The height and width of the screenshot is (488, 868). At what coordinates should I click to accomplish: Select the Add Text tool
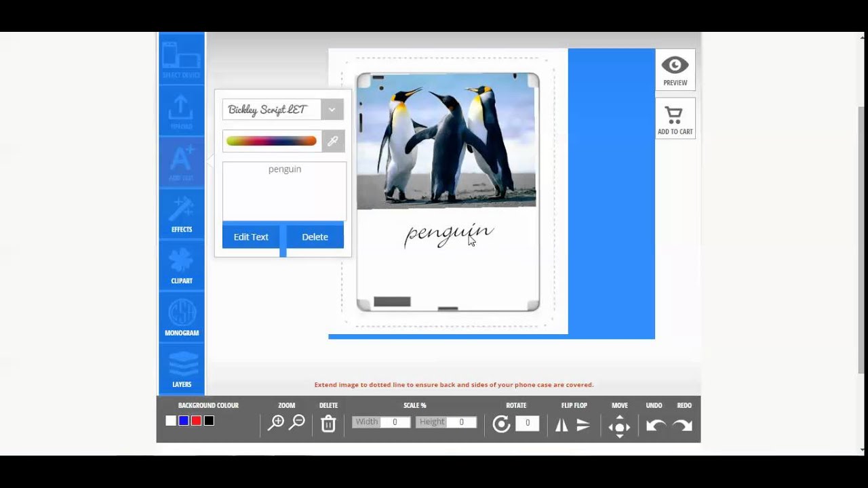click(x=181, y=162)
